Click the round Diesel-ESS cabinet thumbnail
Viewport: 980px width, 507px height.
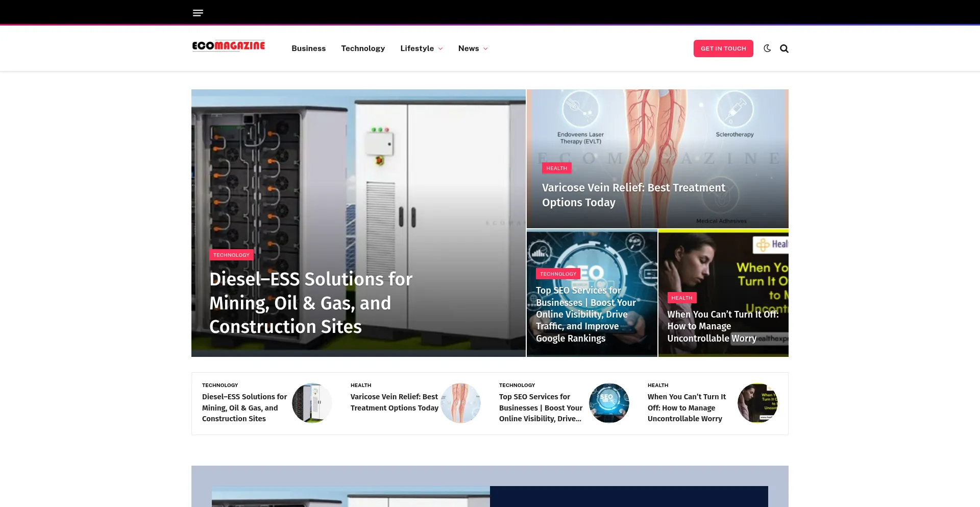point(312,403)
